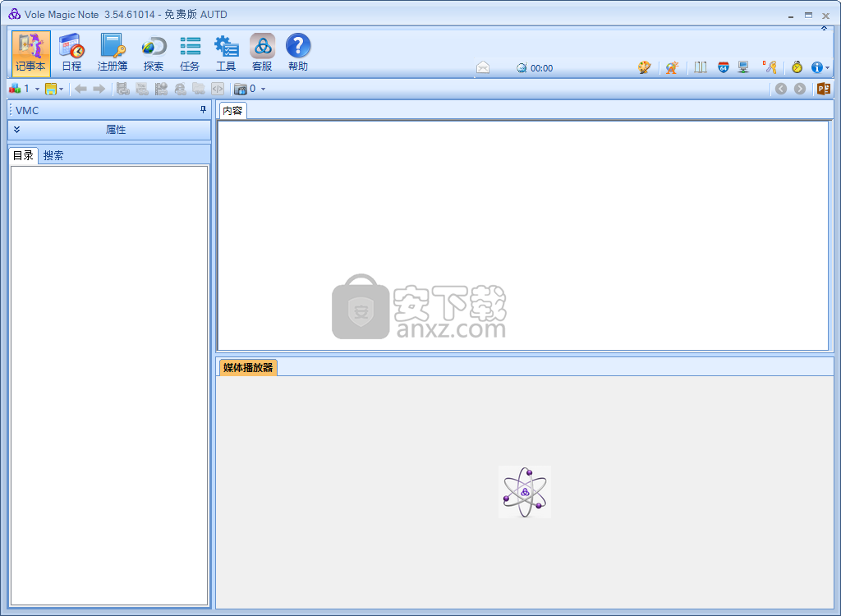Click the Internet Explorer web icon
Viewport: 841px width, 616px height.
pyautogui.click(x=180, y=89)
